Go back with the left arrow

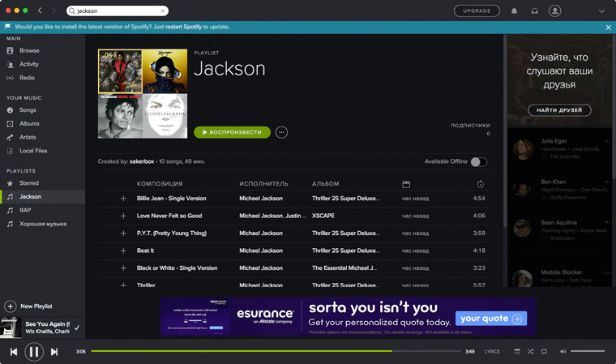(40, 11)
